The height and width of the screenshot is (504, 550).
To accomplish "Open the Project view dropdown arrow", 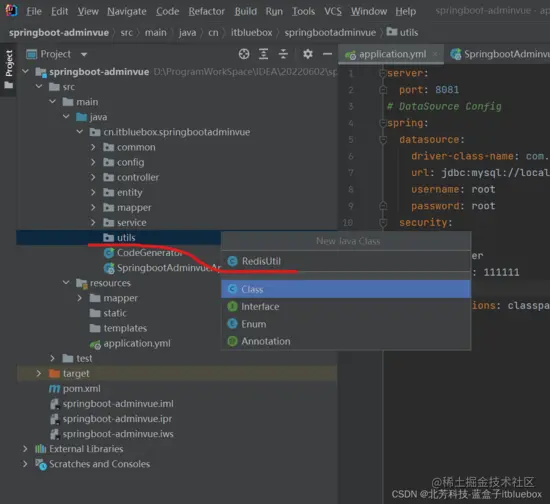I will [83, 54].
